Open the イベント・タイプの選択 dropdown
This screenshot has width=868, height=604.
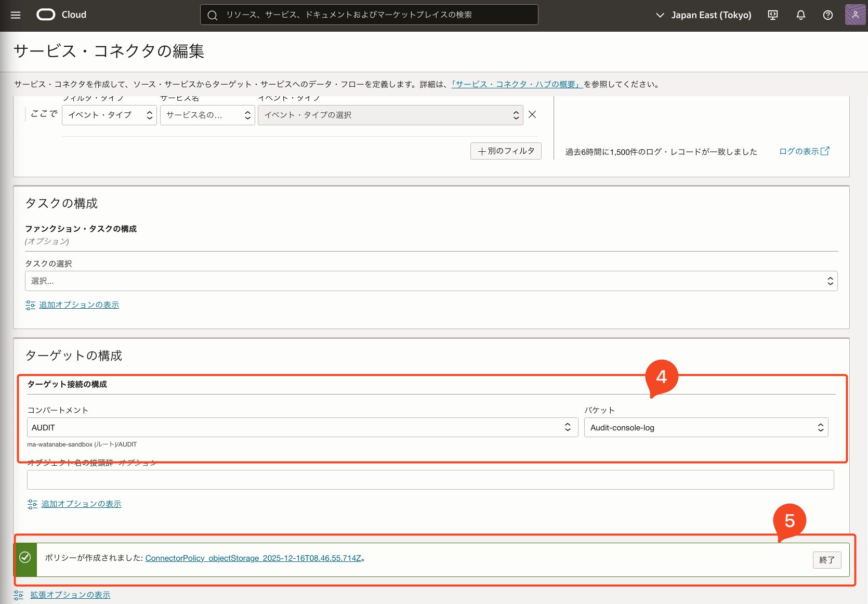pos(390,115)
